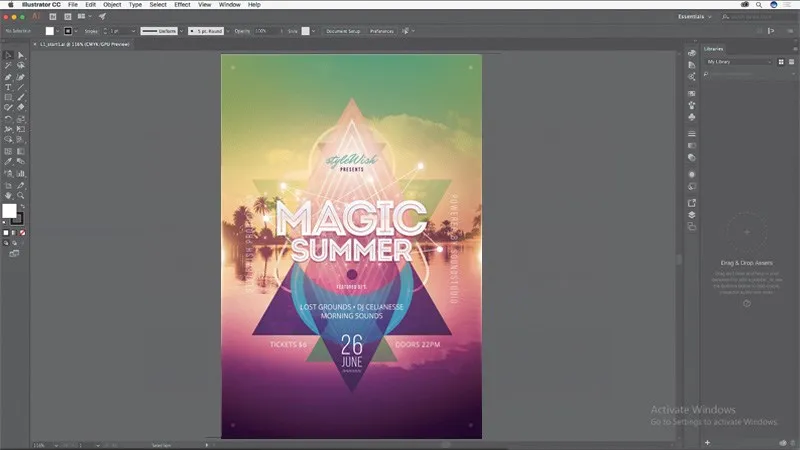Select the Pen tool

(8, 77)
